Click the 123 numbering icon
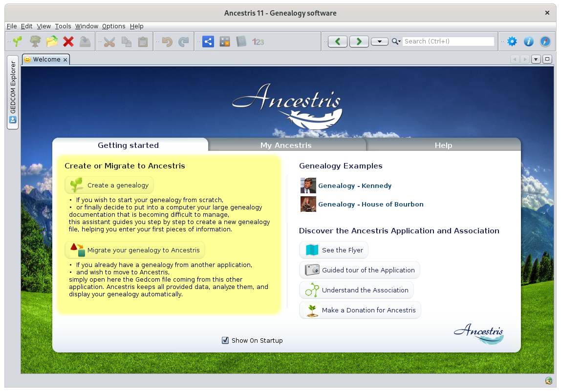 258,42
